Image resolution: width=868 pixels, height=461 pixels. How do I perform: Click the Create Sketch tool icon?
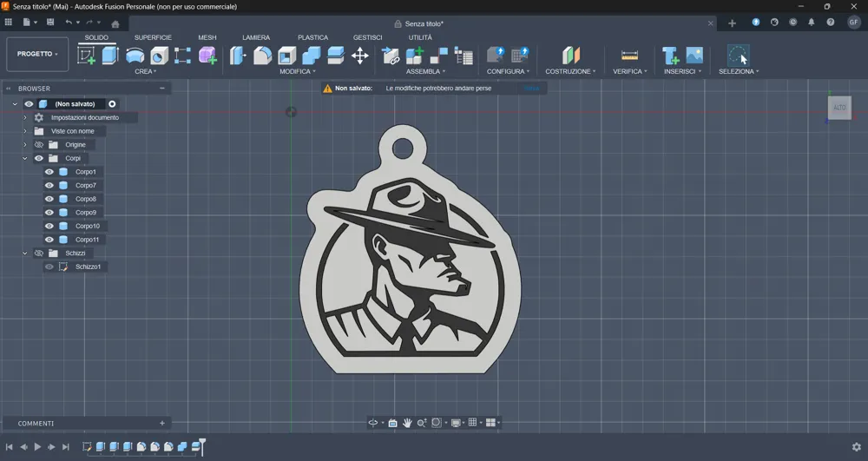(87, 56)
